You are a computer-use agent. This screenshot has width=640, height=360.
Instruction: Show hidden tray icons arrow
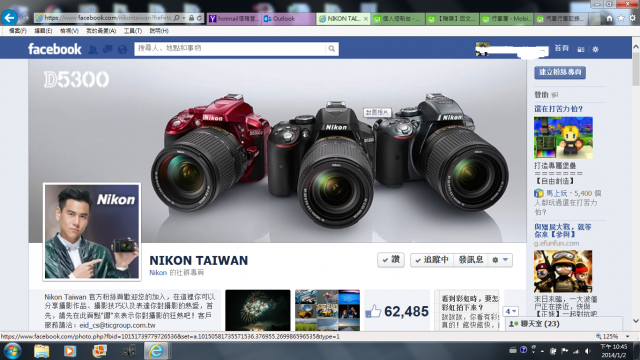(542, 351)
